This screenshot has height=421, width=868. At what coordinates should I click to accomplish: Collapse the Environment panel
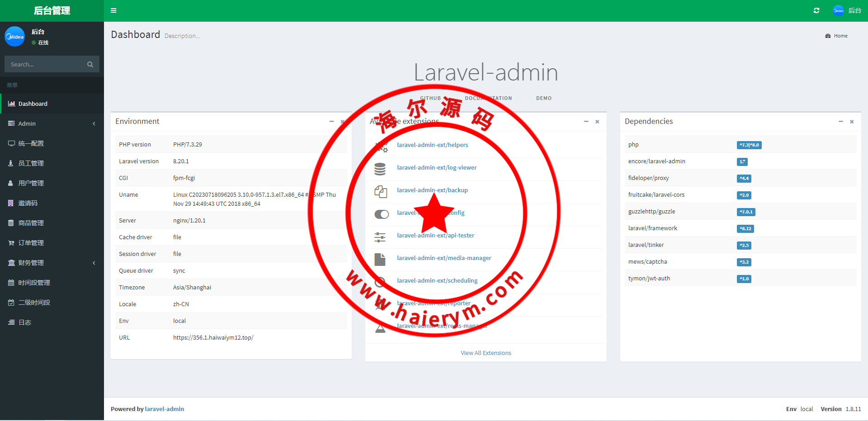(x=331, y=122)
